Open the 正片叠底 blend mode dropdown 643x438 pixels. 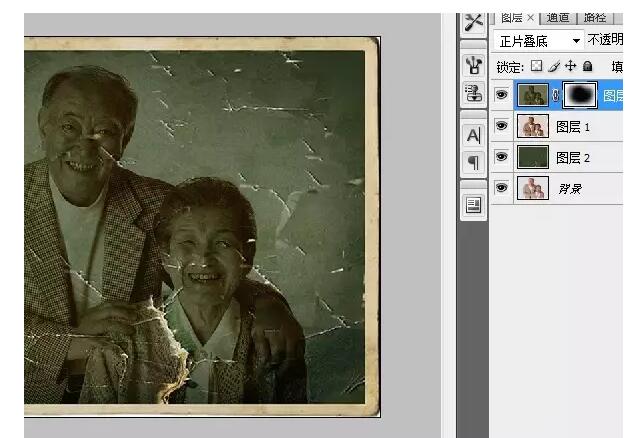pyautogui.click(x=538, y=41)
